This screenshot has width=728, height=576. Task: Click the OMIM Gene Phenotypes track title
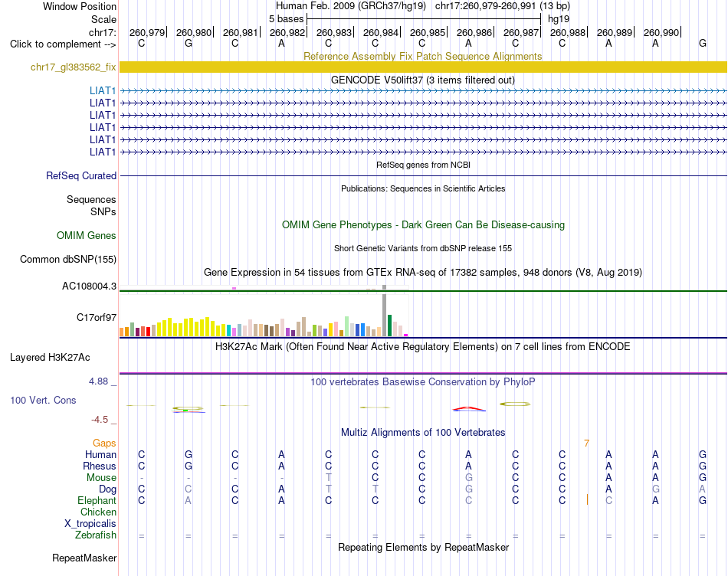(x=424, y=225)
